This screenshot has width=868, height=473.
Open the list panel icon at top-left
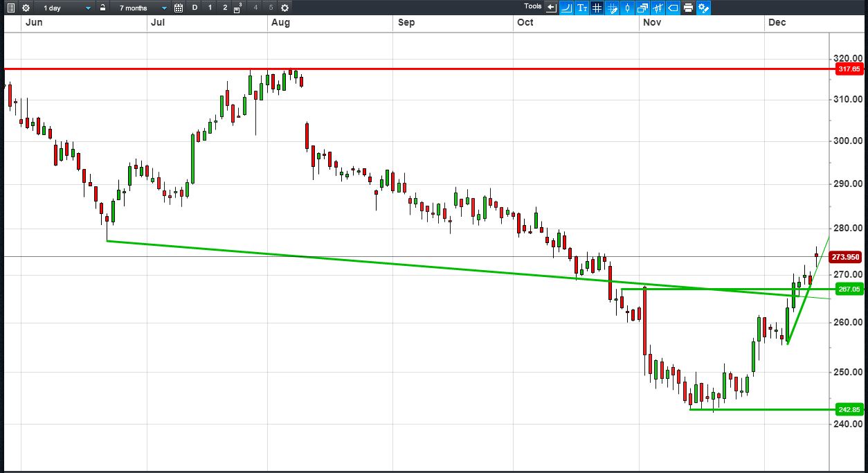coord(11,8)
